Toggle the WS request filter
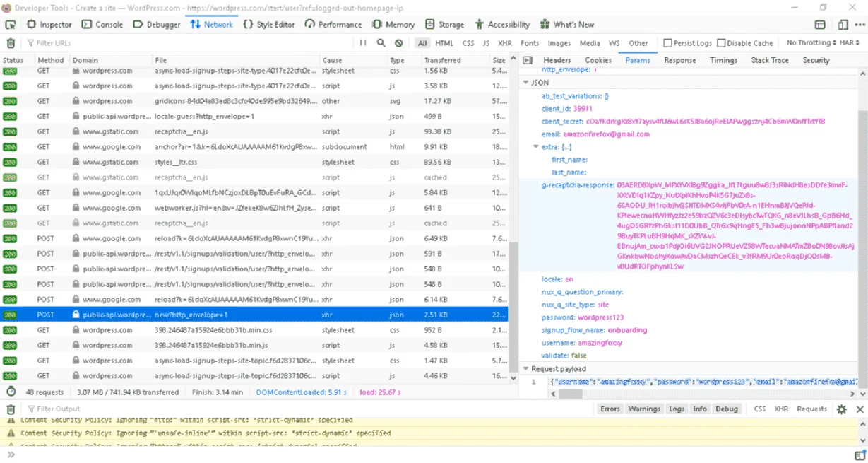The width and height of the screenshot is (868, 463). click(x=614, y=43)
